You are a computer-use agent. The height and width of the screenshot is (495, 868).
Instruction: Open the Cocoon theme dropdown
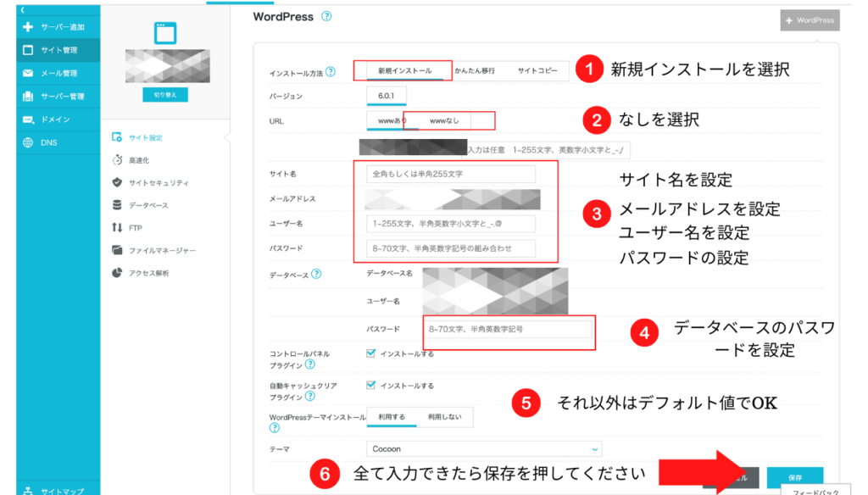coord(485,448)
